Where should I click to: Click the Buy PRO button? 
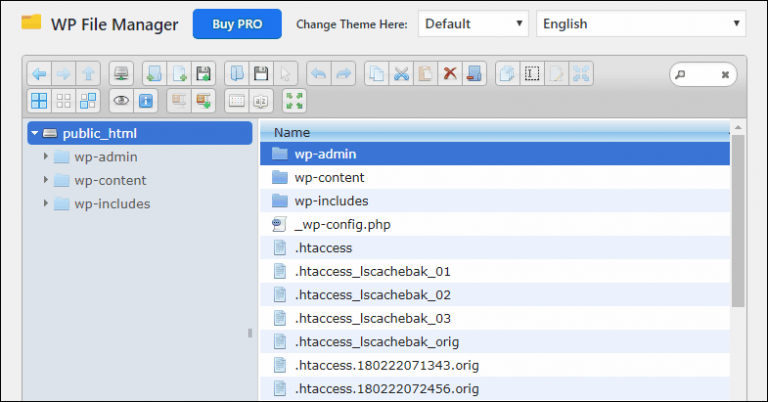pos(237,23)
